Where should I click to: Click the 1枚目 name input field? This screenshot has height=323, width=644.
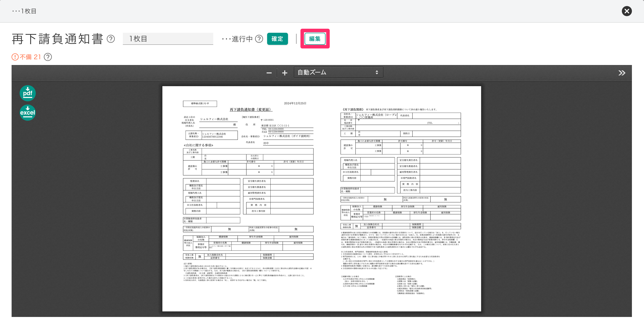(x=168, y=39)
